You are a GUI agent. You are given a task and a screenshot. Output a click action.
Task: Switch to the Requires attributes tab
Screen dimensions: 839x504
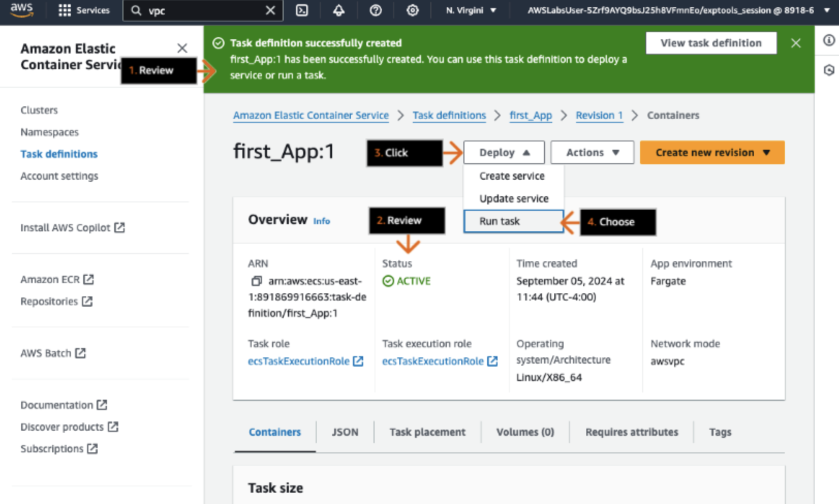(632, 432)
